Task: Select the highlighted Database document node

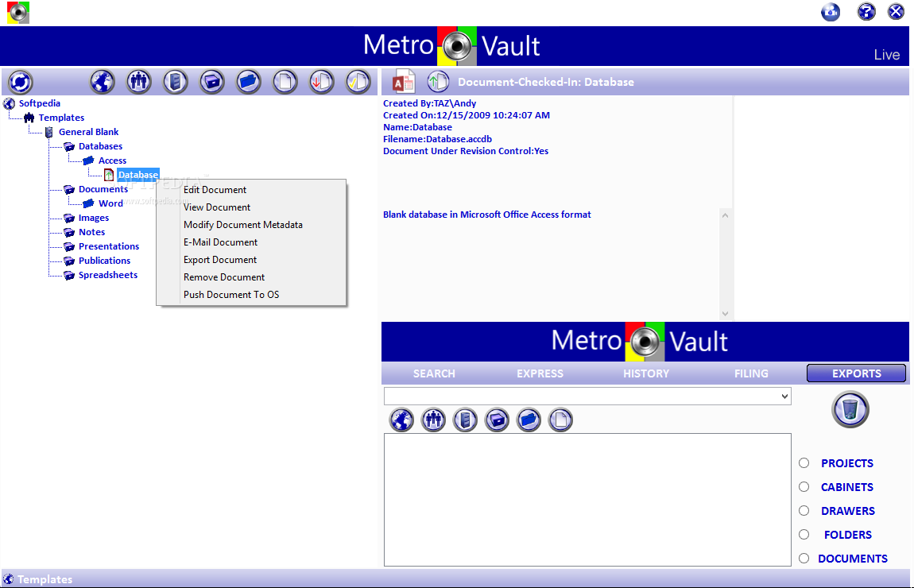Action: [x=138, y=175]
